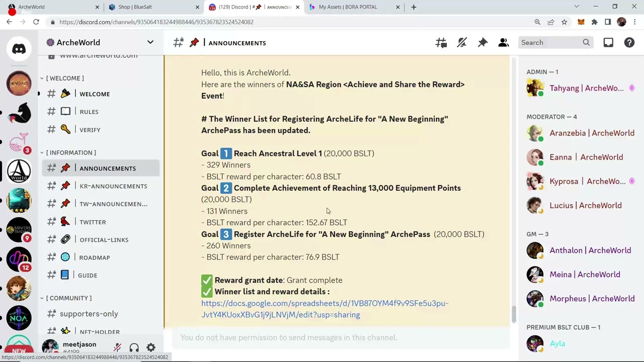Open a new browser tab
Screen dimensions: 644x362
414,7
